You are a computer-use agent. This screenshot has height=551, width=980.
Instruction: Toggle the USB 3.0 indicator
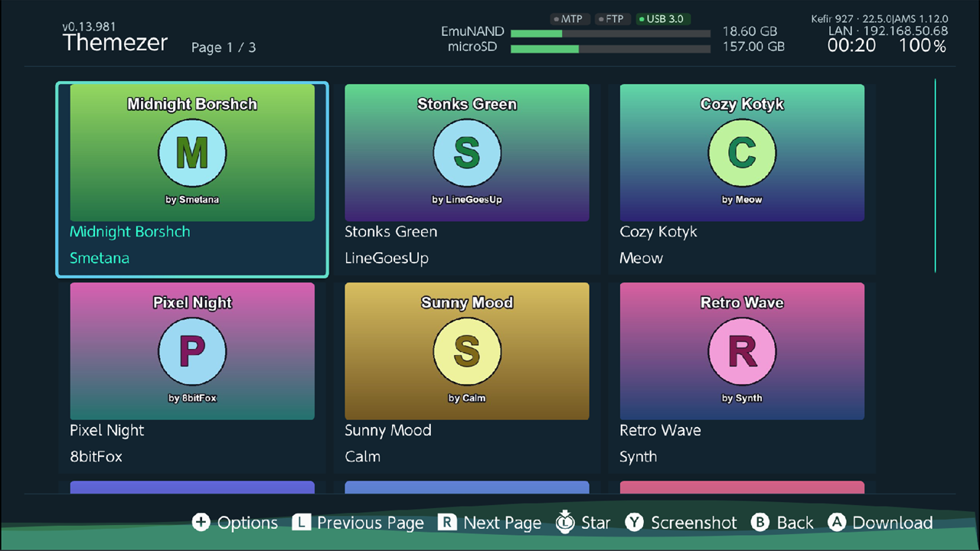pos(663,19)
